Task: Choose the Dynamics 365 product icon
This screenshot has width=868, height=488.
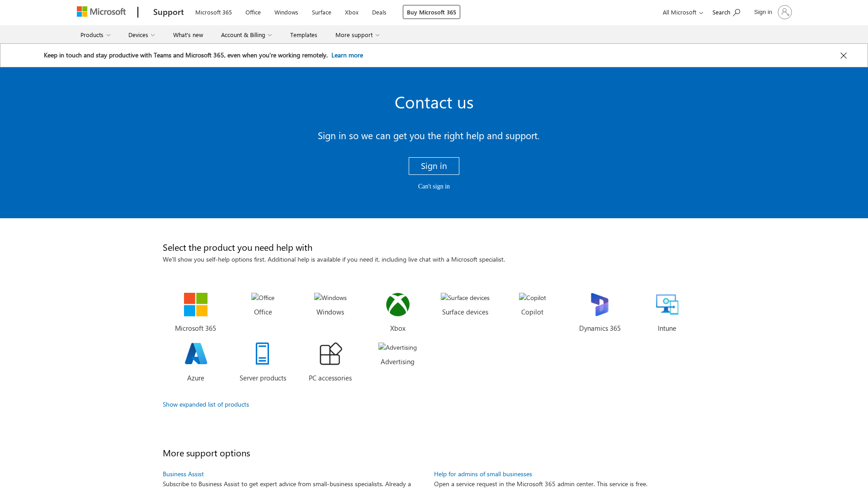Action: click(600, 305)
